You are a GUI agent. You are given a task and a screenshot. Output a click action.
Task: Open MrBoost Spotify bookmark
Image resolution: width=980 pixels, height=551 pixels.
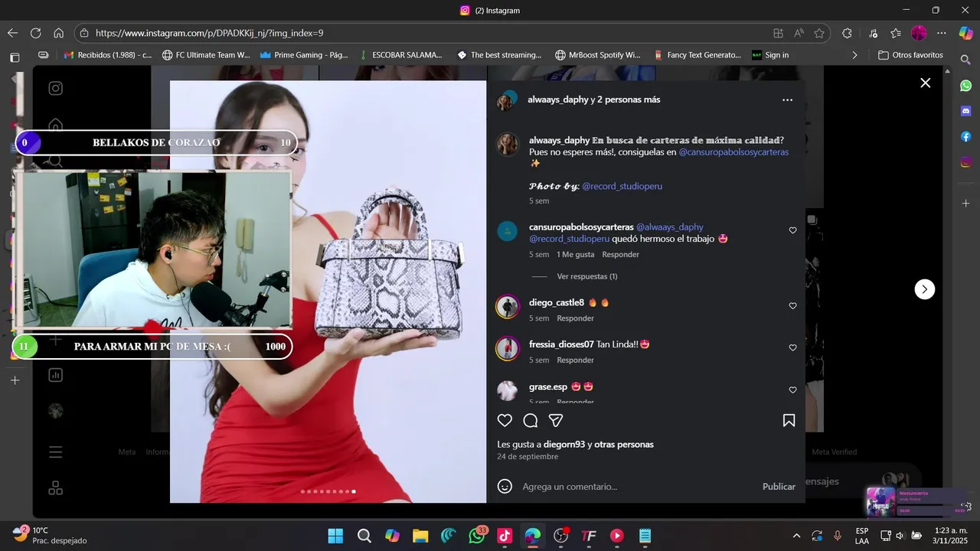(x=598, y=55)
